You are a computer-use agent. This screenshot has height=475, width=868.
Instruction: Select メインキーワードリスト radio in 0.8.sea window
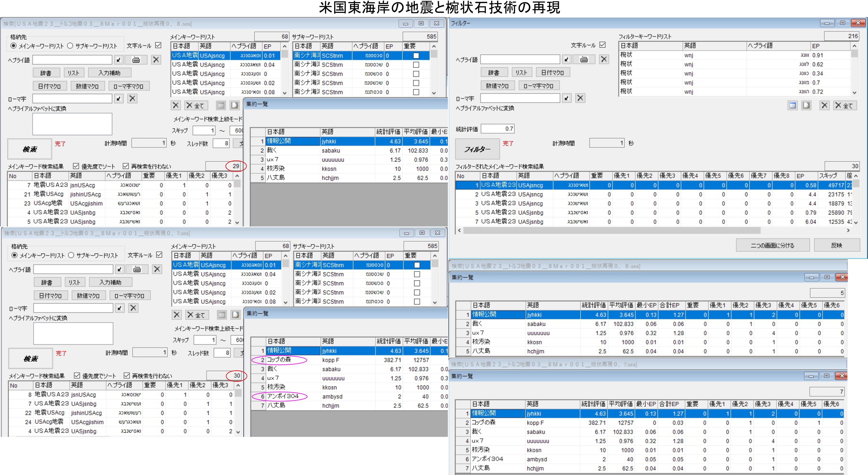coord(13,46)
